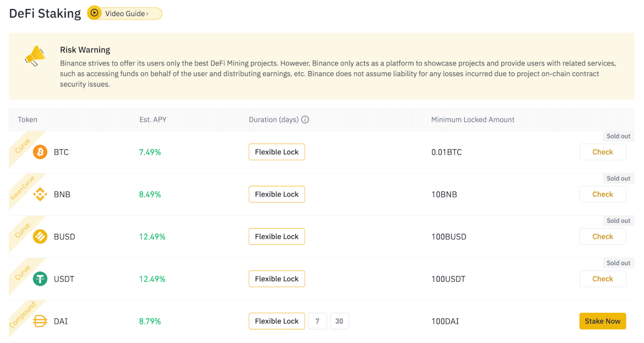Click the Token column header
This screenshot has width=644, height=343.
click(x=28, y=120)
